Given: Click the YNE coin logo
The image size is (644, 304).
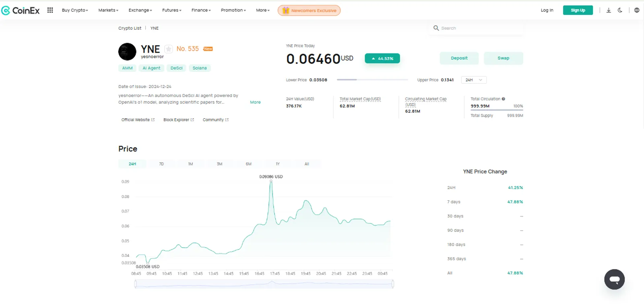Looking at the screenshot, I should 127,52.
